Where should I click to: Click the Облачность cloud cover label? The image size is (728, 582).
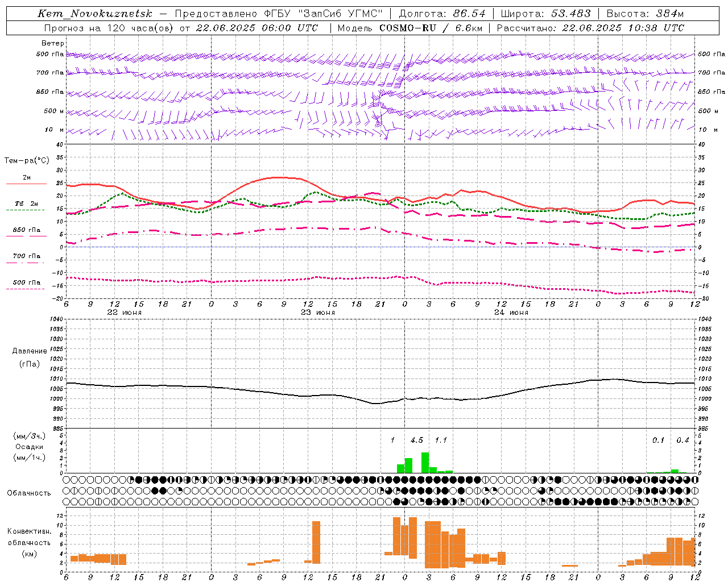(x=29, y=493)
